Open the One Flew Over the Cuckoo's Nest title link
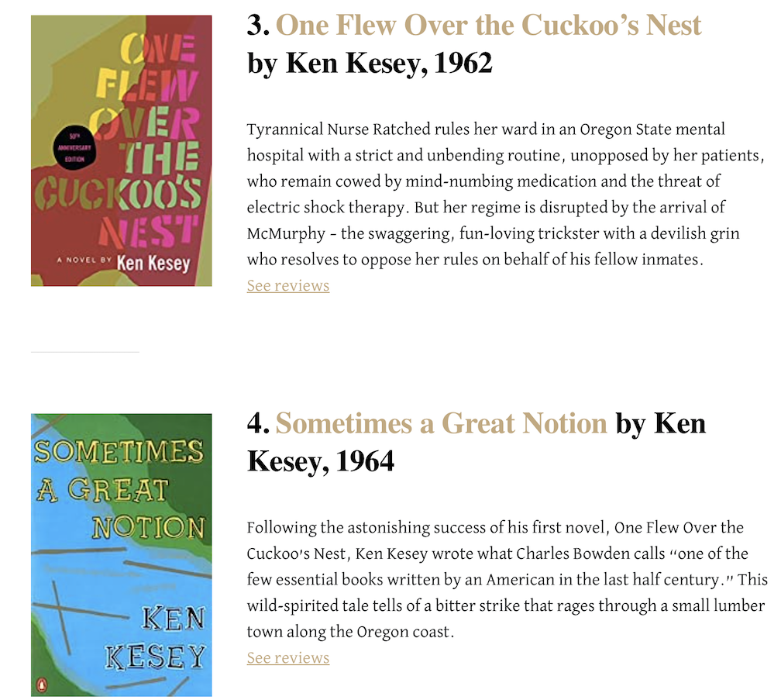781x700 pixels. (489, 26)
